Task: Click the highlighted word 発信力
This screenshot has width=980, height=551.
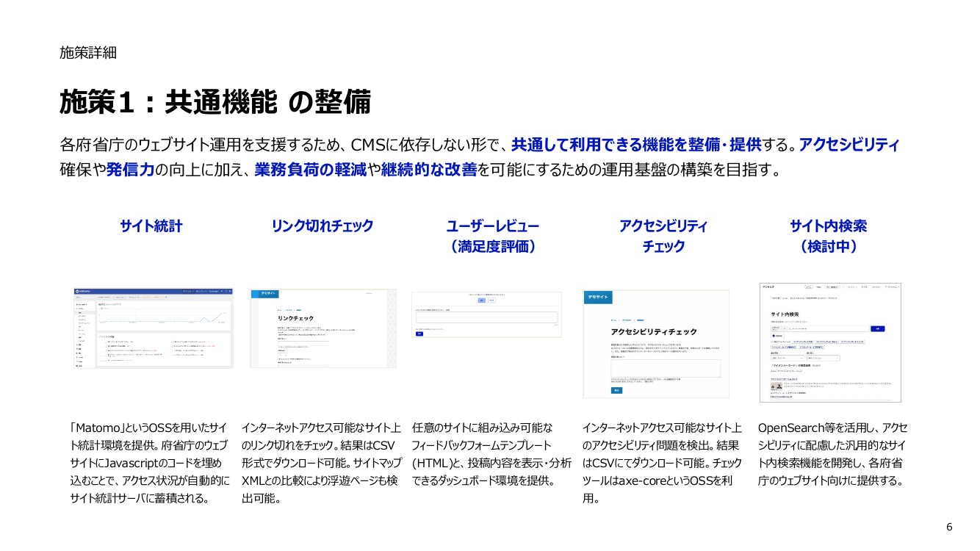Action: pyautogui.click(x=131, y=170)
